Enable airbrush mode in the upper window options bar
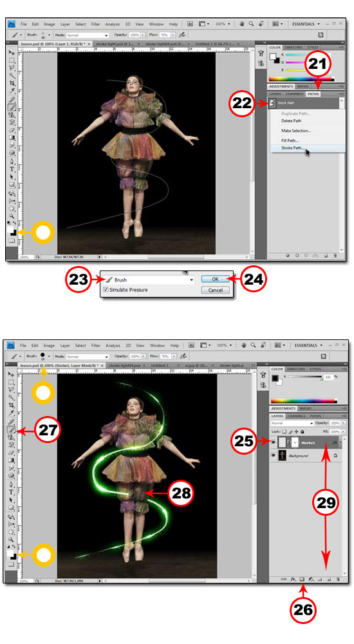354x644 pixels. [183, 35]
